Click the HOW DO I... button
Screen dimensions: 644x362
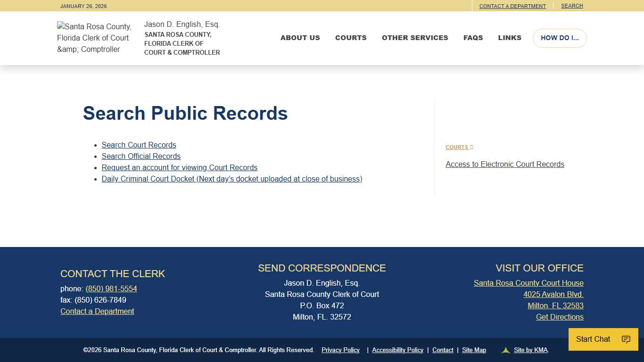(560, 38)
